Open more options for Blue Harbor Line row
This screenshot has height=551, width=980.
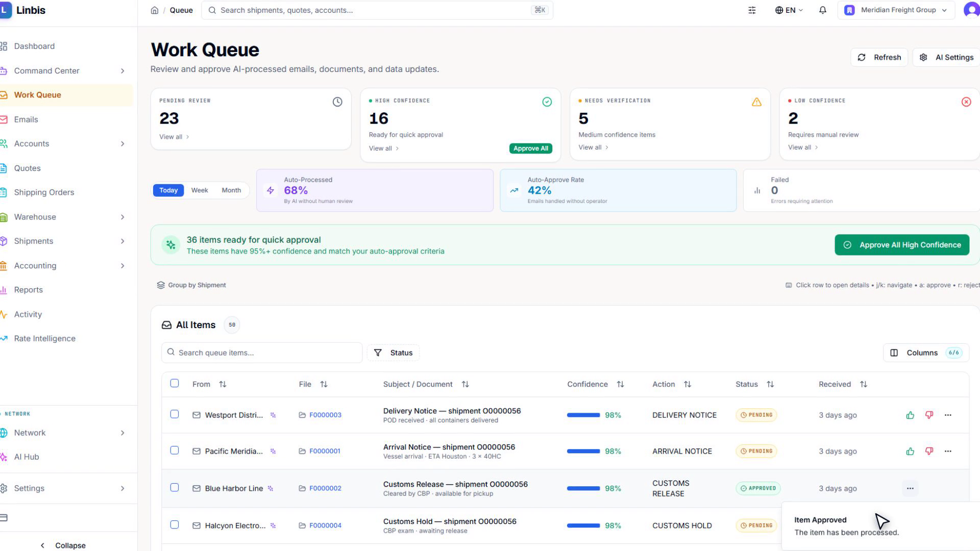(910, 489)
